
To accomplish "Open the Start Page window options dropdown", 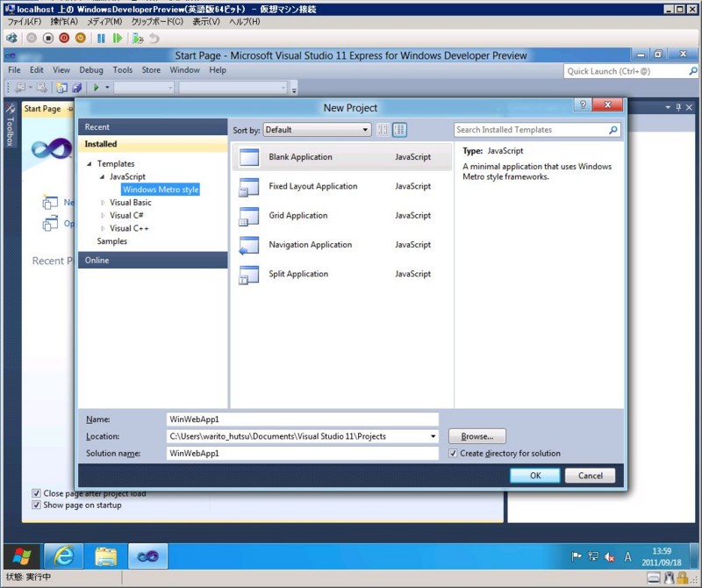I will click(668, 107).
